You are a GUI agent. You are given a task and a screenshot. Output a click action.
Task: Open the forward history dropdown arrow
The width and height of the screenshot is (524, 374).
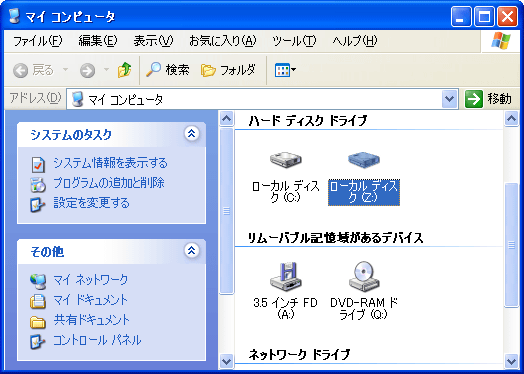point(106,70)
